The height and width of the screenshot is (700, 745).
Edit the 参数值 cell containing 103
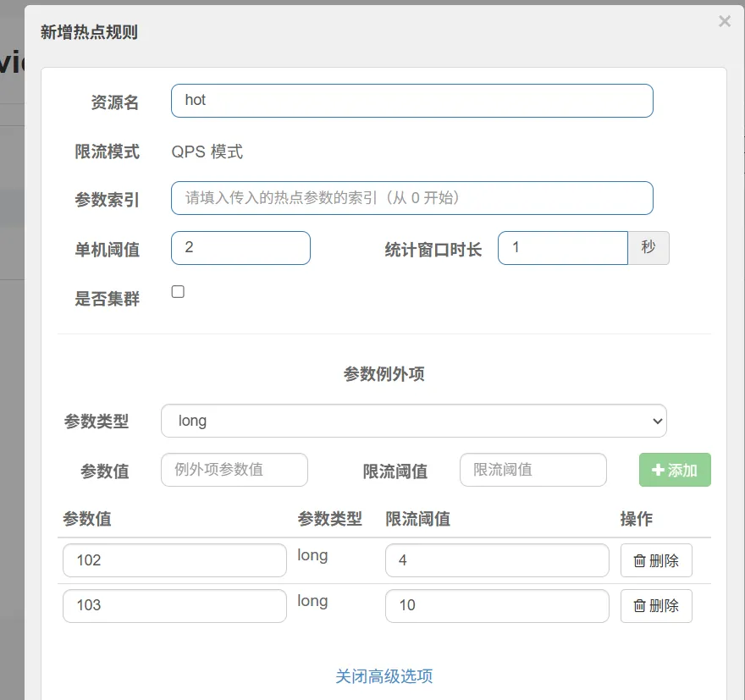click(174, 606)
